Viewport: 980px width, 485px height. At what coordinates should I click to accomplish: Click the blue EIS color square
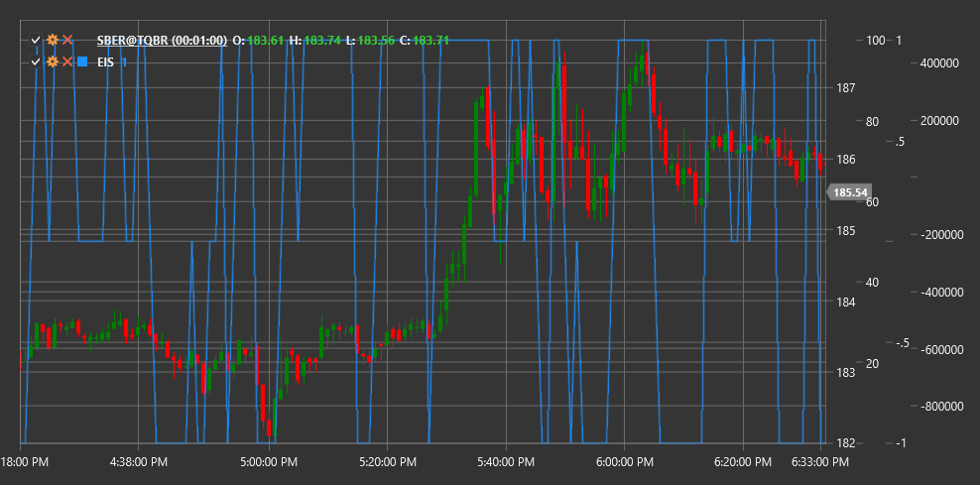82,61
